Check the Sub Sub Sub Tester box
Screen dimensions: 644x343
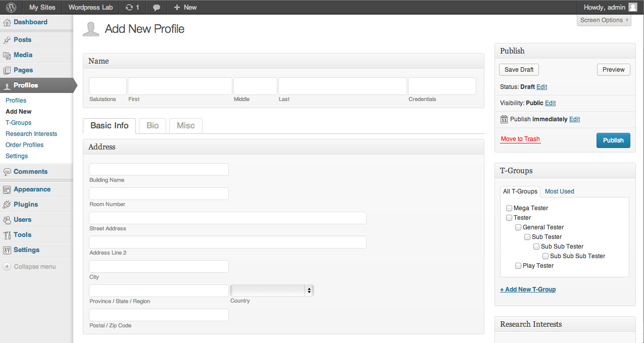[x=546, y=256]
